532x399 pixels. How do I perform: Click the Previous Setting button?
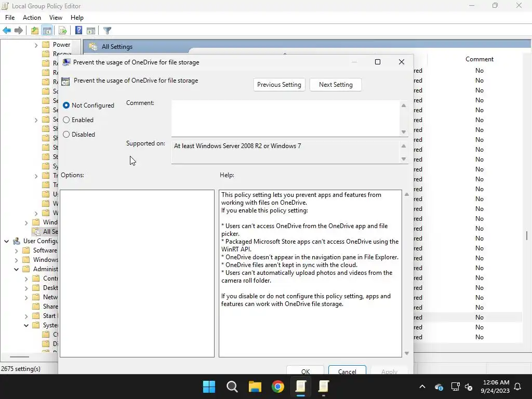279,85
